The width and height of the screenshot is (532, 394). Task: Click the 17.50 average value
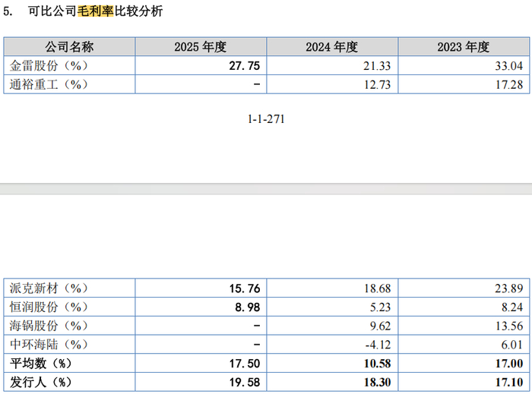[x=245, y=364]
